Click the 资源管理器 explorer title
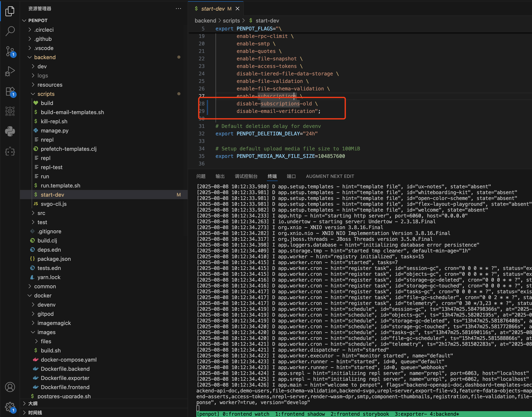Viewport: 532px width, 417px height. tap(40, 9)
